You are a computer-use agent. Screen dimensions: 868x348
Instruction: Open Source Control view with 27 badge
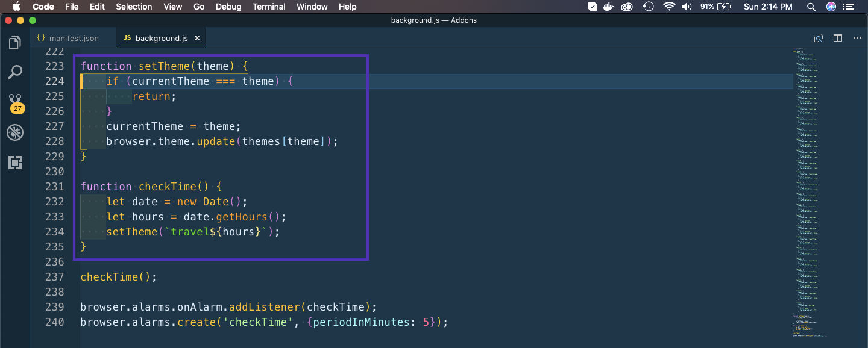15,102
